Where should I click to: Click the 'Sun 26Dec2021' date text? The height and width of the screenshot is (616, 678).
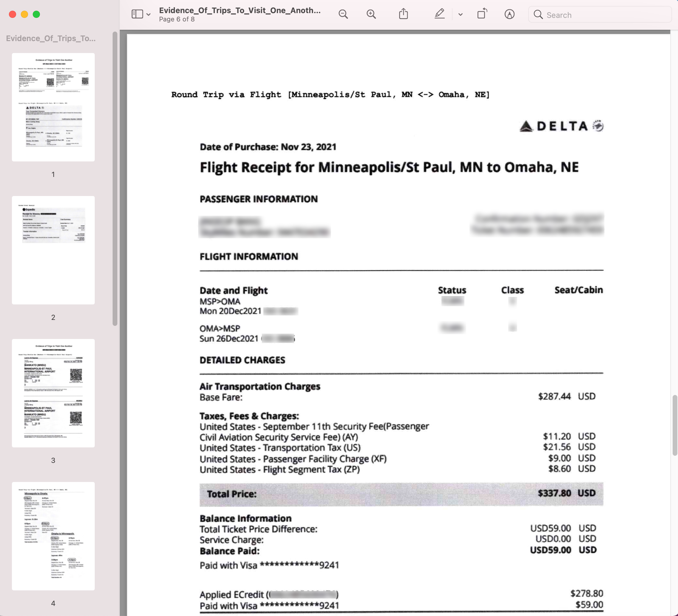[229, 339]
